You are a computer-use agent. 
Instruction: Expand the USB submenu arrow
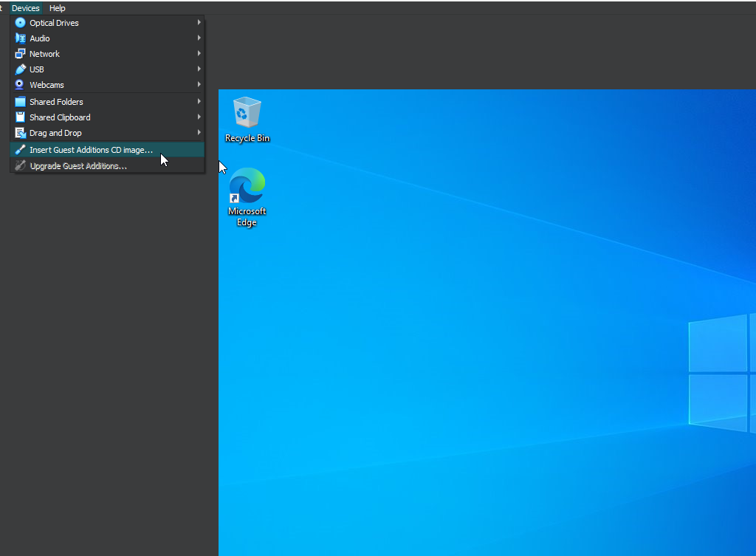point(199,69)
